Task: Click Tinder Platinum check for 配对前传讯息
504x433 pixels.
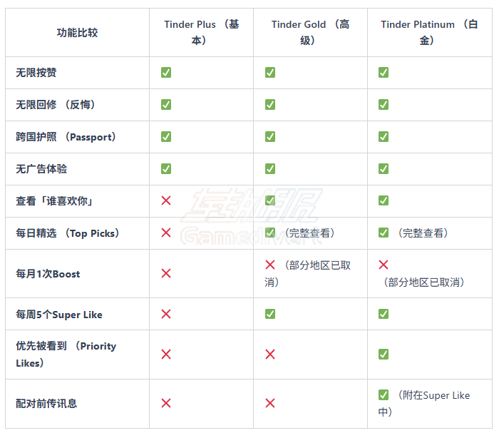Action: (x=384, y=395)
